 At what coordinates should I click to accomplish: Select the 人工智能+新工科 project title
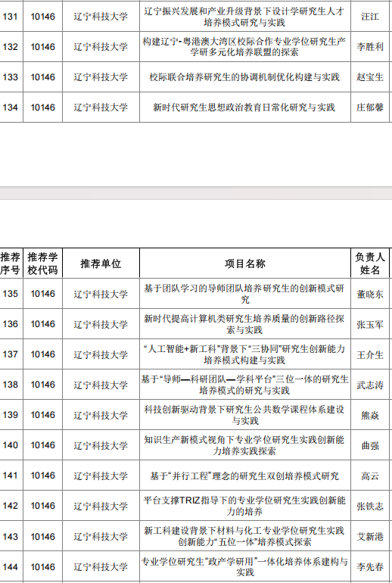245,354
